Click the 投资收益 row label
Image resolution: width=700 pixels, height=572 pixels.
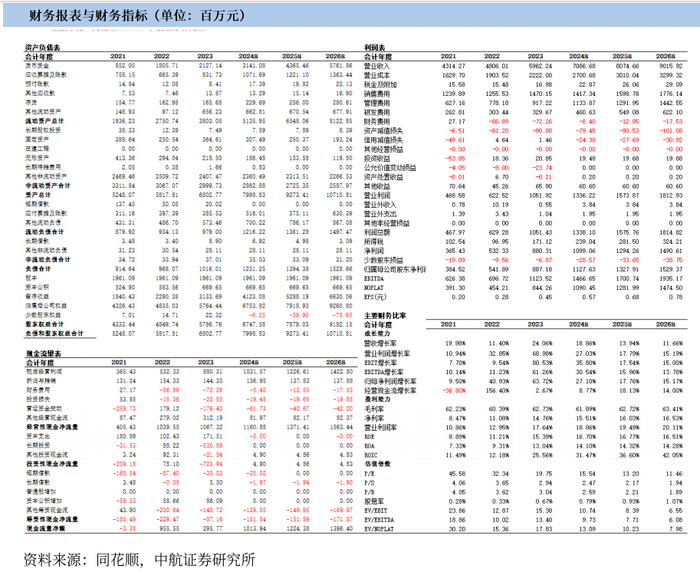click(x=377, y=159)
